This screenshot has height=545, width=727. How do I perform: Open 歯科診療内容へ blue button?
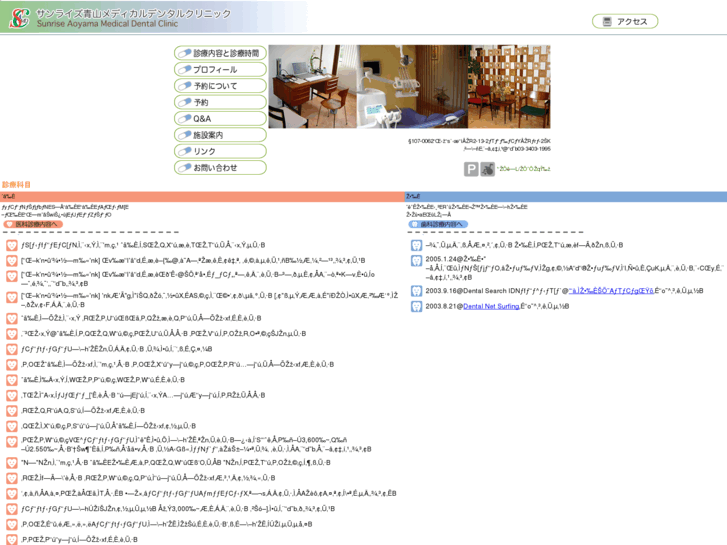pos(438,224)
